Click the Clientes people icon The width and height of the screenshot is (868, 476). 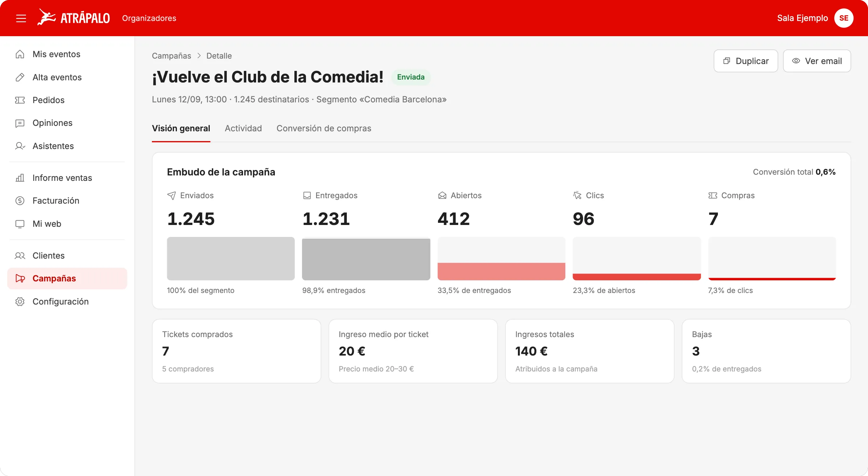tap(20, 256)
